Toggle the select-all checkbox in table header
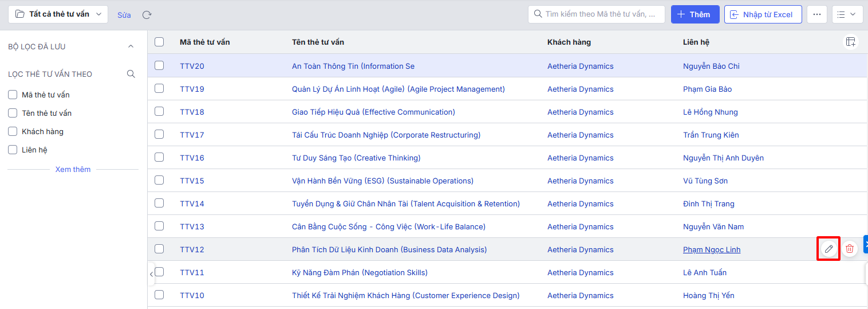This screenshot has width=868, height=309. [159, 42]
